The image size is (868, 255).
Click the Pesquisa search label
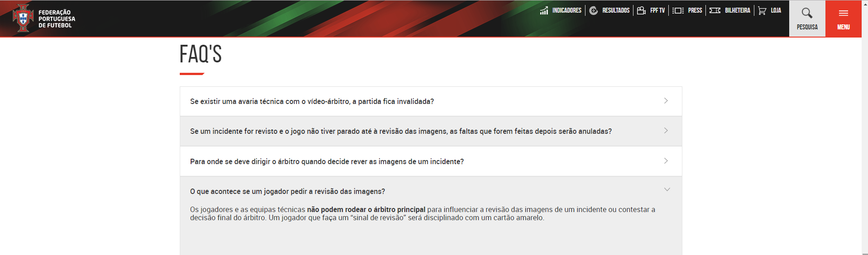pos(807,27)
